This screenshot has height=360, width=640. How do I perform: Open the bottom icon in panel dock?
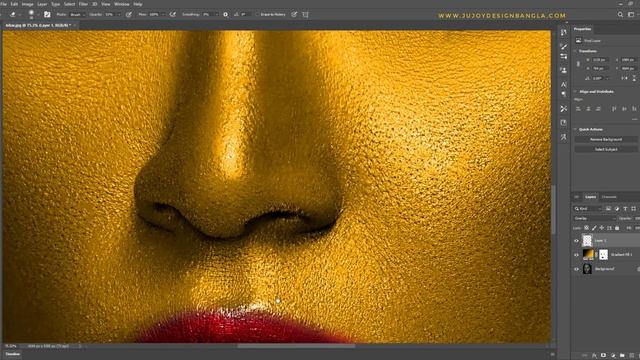pyautogui.click(x=564, y=137)
